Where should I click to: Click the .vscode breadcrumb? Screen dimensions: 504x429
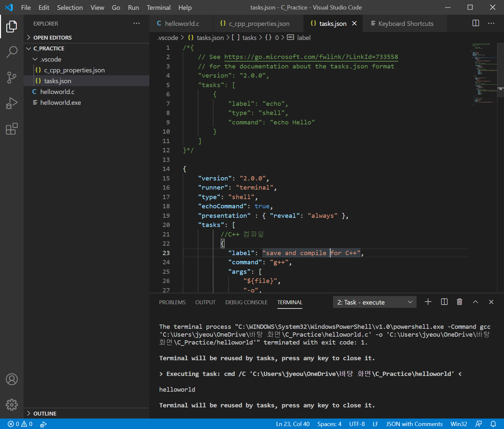[168, 38]
